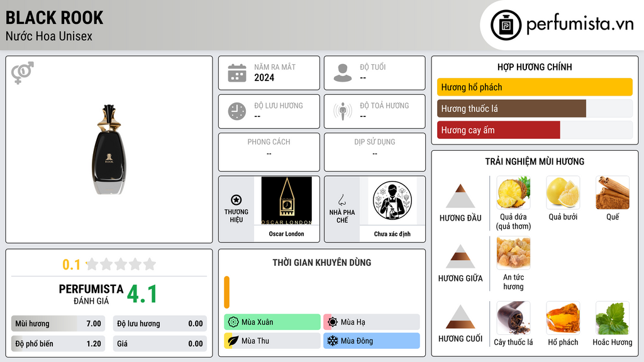Click the An tức hương benzoin image

[x=513, y=253]
